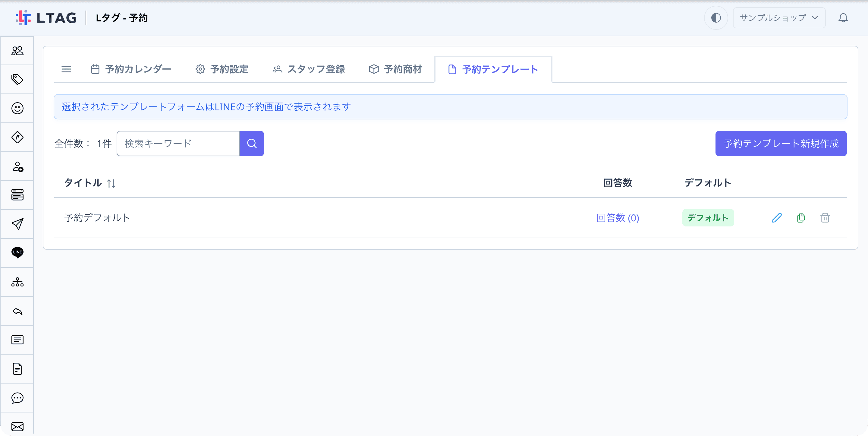The image size is (868, 436).
Task: Toggle dark mode contrast button
Action: 716,17
